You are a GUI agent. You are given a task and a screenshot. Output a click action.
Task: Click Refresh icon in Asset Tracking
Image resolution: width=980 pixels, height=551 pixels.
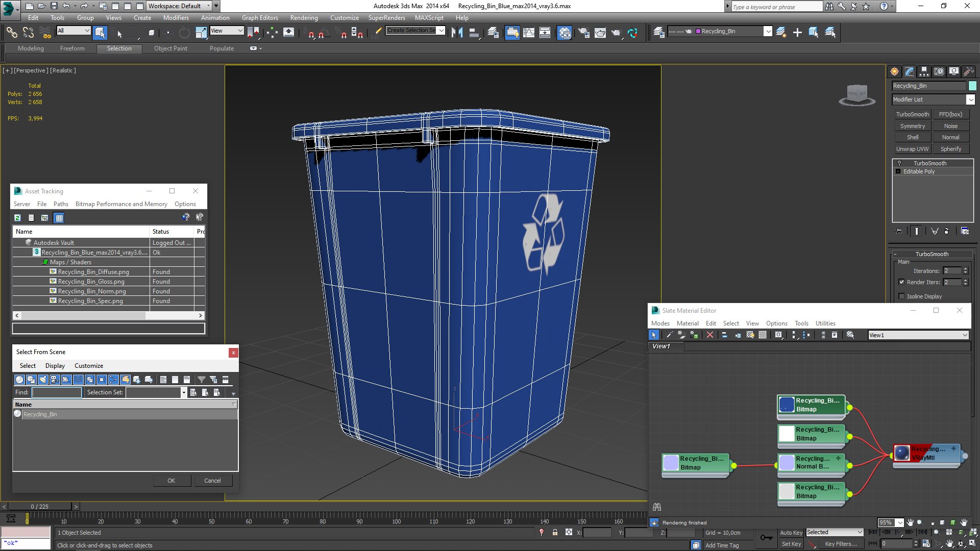tap(18, 218)
